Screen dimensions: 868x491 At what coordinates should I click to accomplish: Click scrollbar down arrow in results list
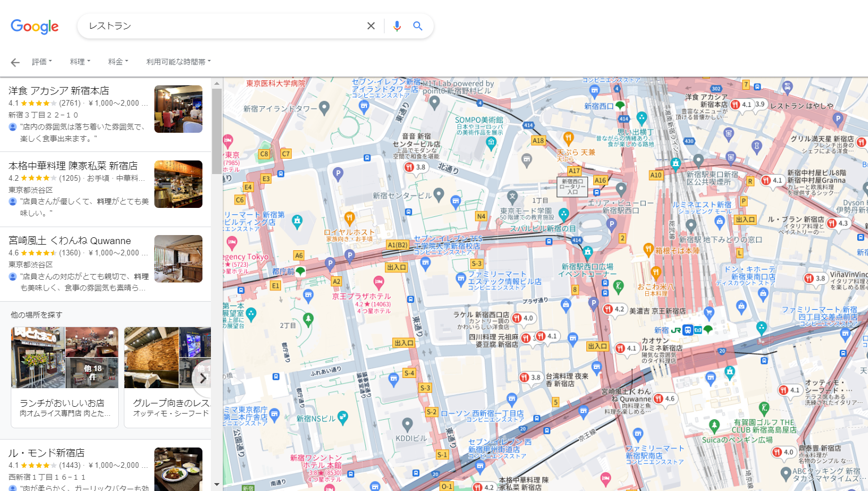[217, 484]
